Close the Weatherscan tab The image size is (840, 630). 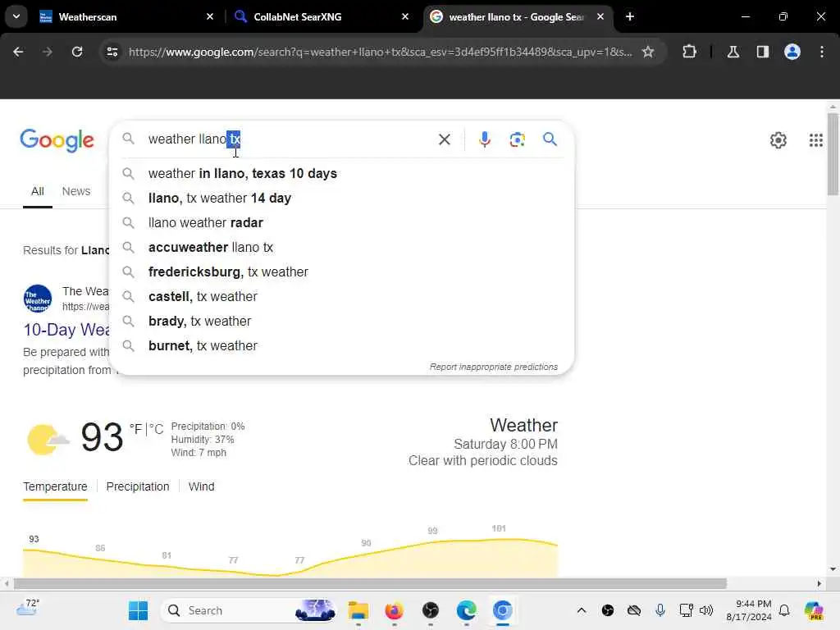[x=210, y=16]
